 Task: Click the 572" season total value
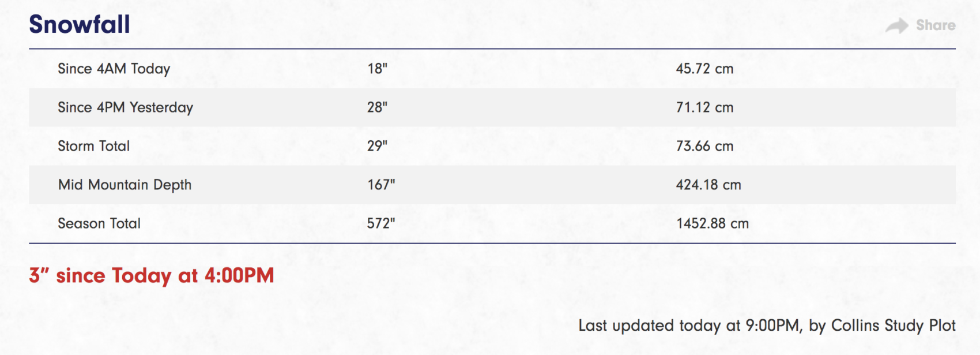(x=382, y=223)
